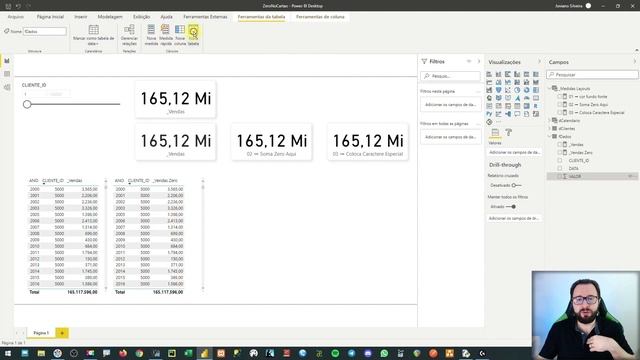
Task: Select the stacked bar chart visual icon
Action: tap(489, 74)
